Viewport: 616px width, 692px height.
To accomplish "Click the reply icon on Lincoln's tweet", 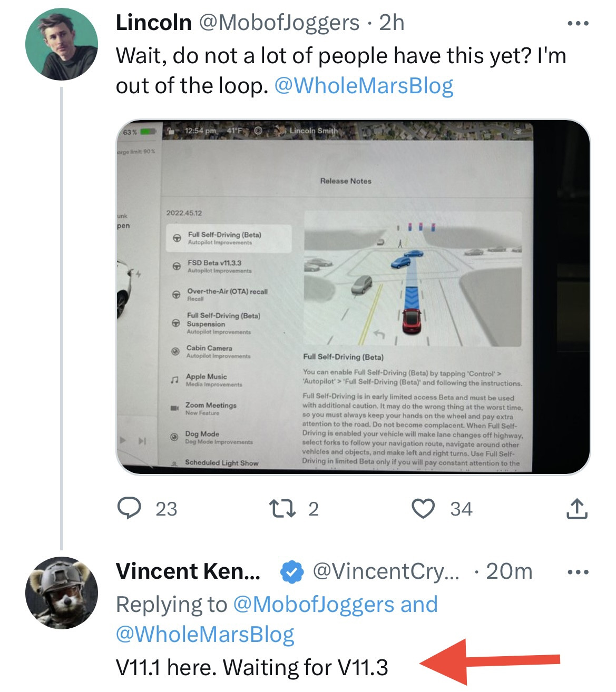I will point(129,508).
